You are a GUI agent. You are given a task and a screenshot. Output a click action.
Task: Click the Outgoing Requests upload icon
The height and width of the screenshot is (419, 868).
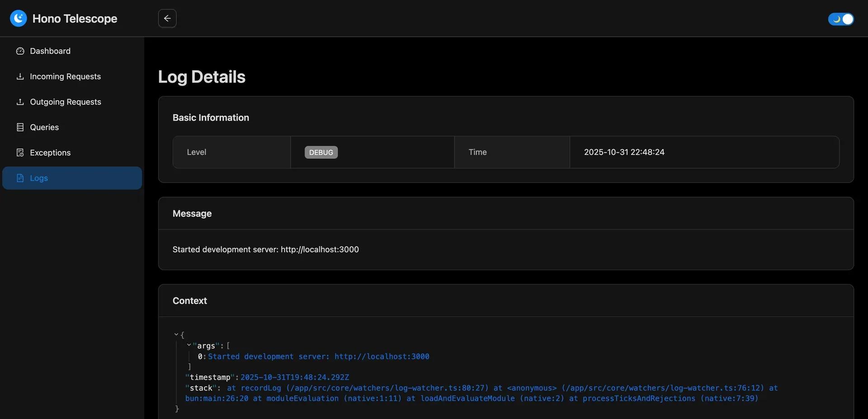[x=20, y=101]
